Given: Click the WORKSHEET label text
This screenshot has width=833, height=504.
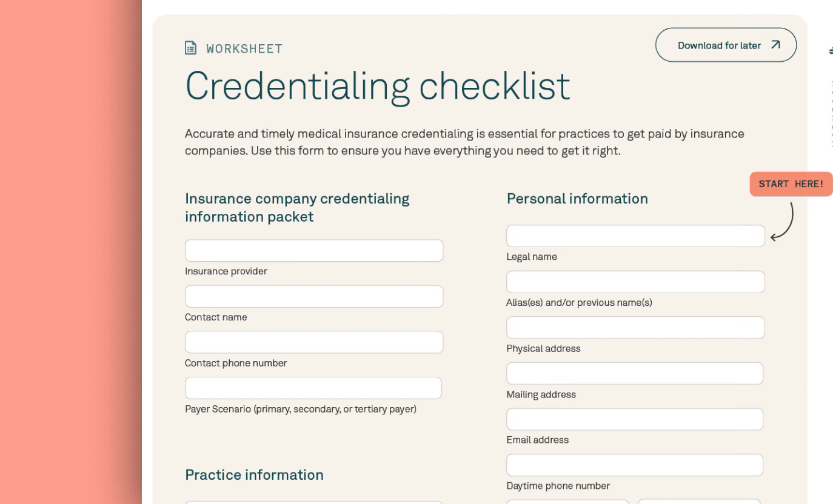Looking at the screenshot, I should click(244, 48).
